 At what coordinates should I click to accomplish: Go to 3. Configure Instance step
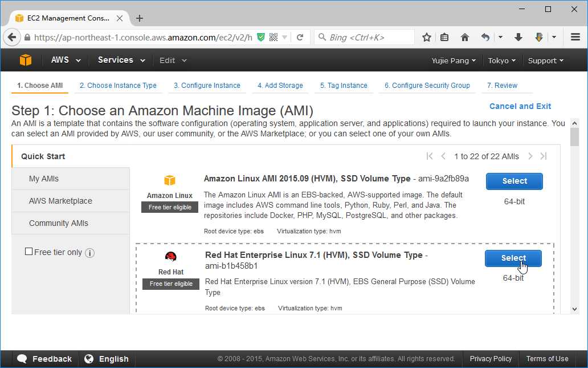(207, 86)
